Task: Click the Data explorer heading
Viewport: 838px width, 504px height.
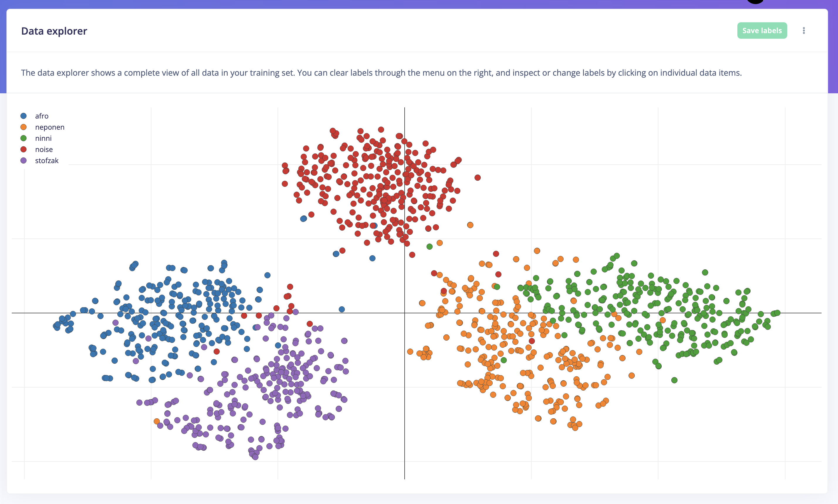Action: 54,31
